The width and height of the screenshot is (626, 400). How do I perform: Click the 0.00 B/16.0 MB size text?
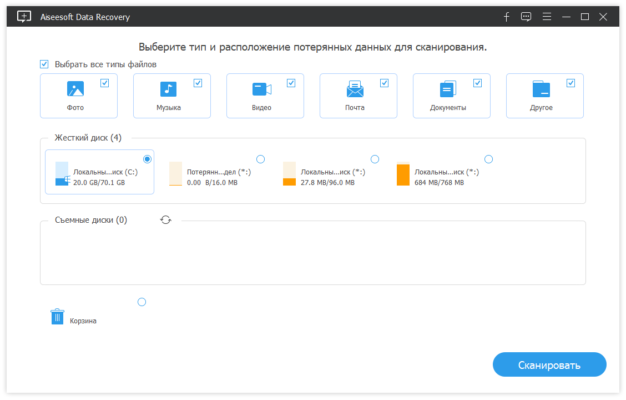pos(212,182)
